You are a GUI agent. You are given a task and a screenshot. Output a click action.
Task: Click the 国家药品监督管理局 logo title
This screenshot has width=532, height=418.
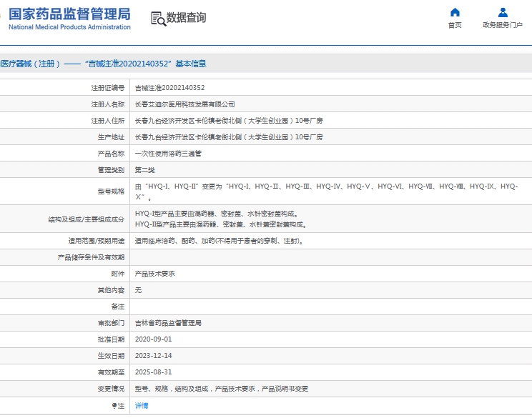click(x=69, y=14)
